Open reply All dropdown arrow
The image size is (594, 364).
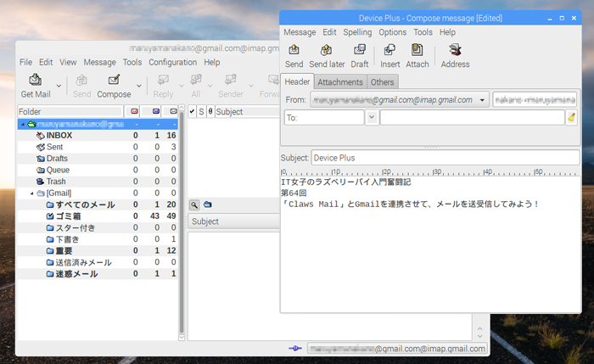click(210, 86)
